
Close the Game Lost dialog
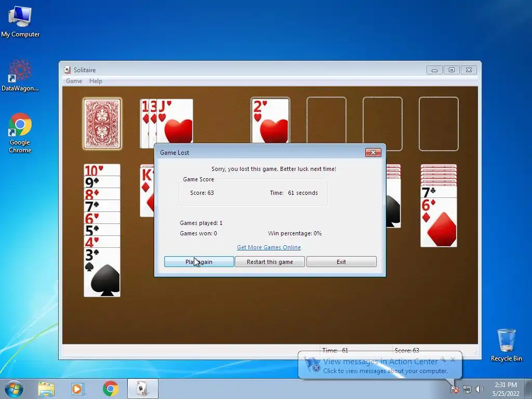pyautogui.click(x=373, y=153)
